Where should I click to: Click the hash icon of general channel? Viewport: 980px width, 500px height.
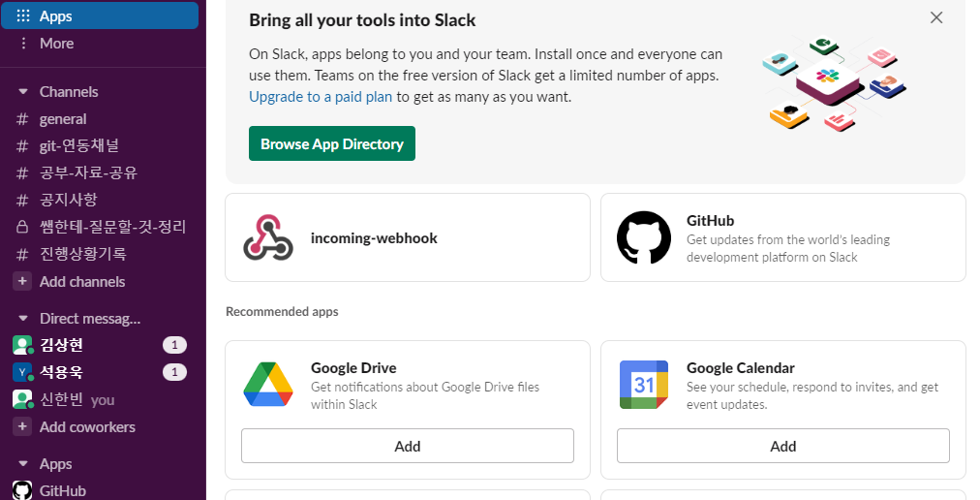point(22,119)
